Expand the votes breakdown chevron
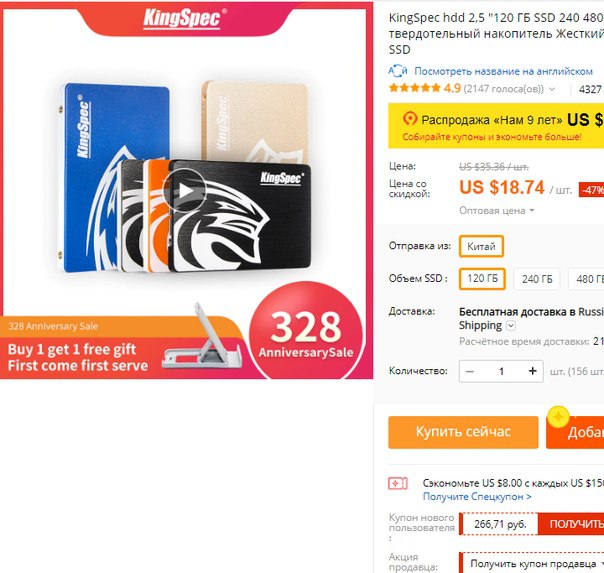 coord(552,89)
